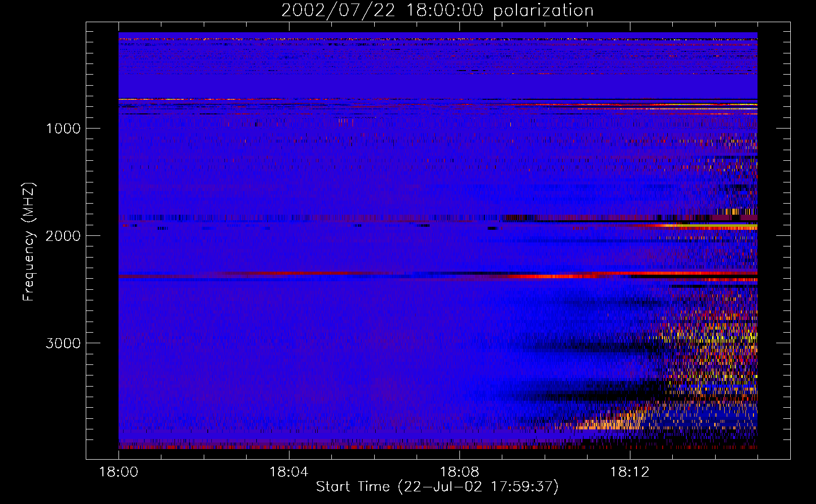Click the 3000 frequency tick label
The image size is (816, 504).
tap(63, 343)
